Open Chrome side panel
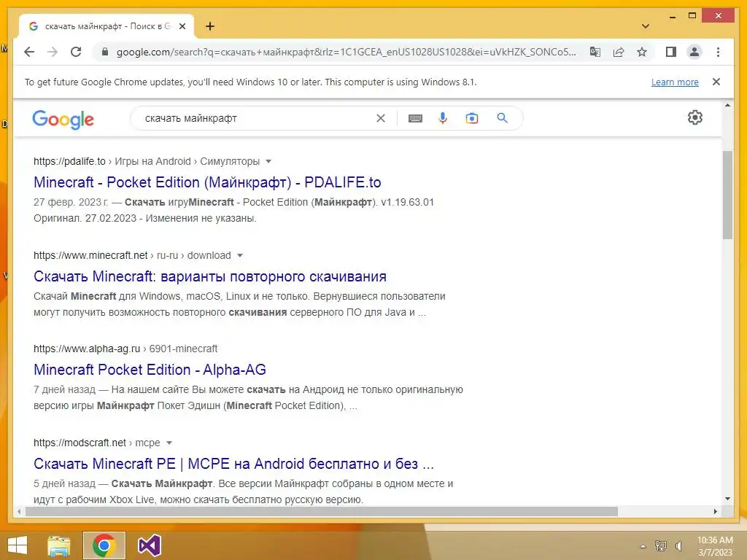 click(x=671, y=52)
